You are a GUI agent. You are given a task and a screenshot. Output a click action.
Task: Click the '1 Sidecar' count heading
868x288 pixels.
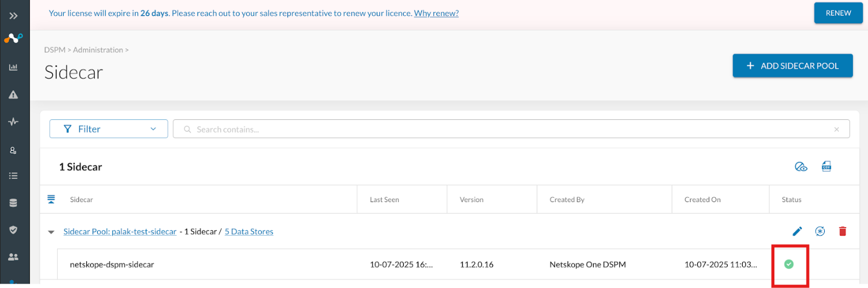click(x=80, y=167)
